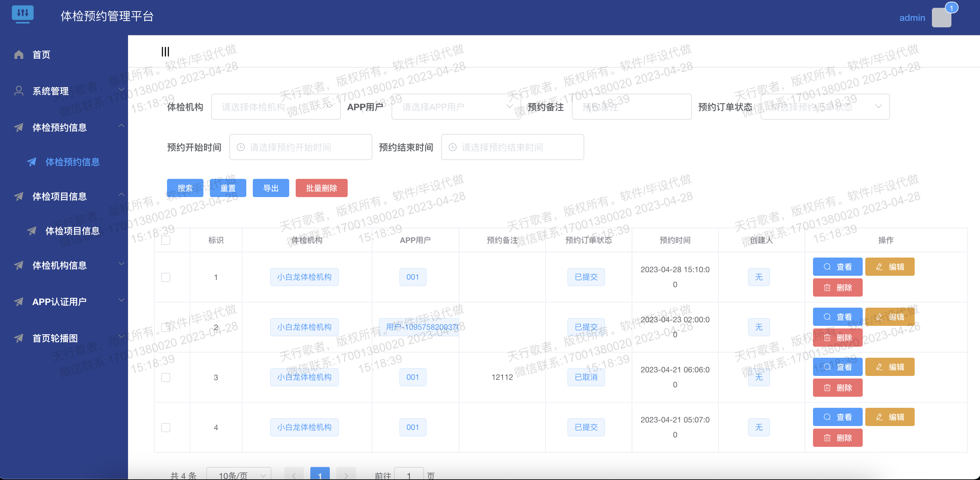Click the admin avatar with notification badge
The height and width of the screenshot is (480, 980).
942,18
